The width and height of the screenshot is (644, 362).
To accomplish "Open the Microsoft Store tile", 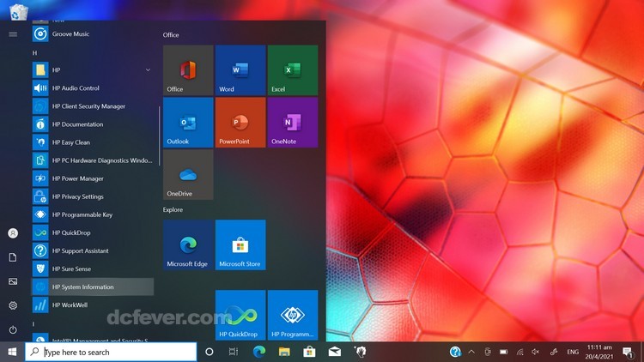I will (x=240, y=244).
